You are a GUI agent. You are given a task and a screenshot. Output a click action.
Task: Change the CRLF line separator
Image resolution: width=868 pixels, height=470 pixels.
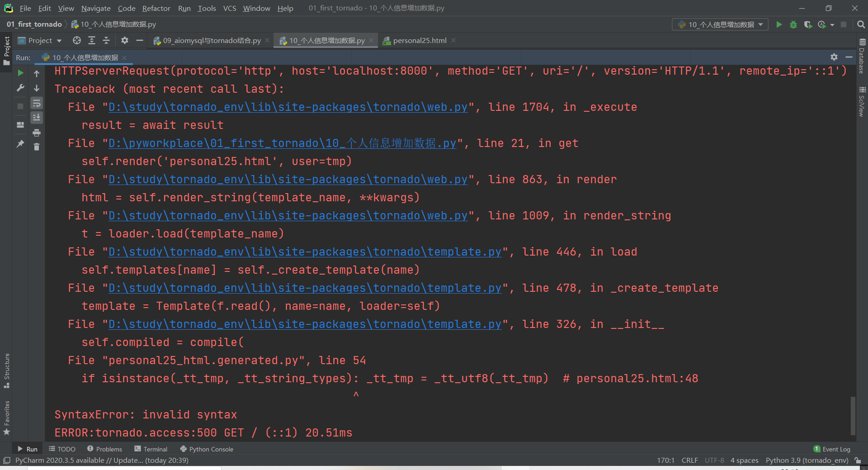click(689, 460)
